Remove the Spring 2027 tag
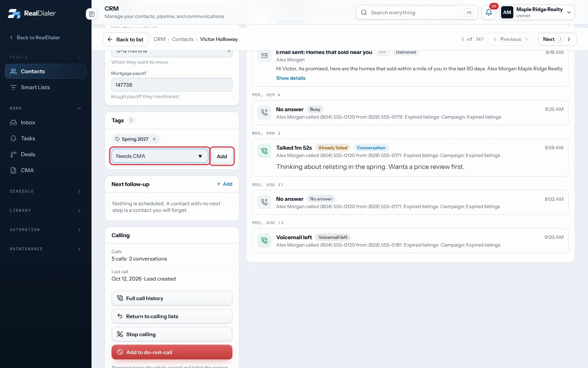Viewport: 588px width, 368px height. pos(154,139)
